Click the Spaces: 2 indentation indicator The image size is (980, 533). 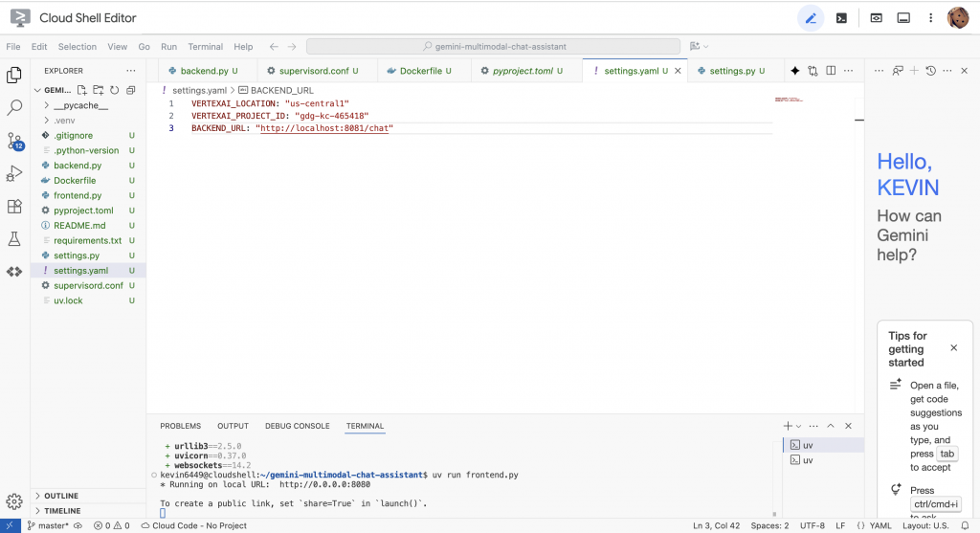pyautogui.click(x=770, y=526)
